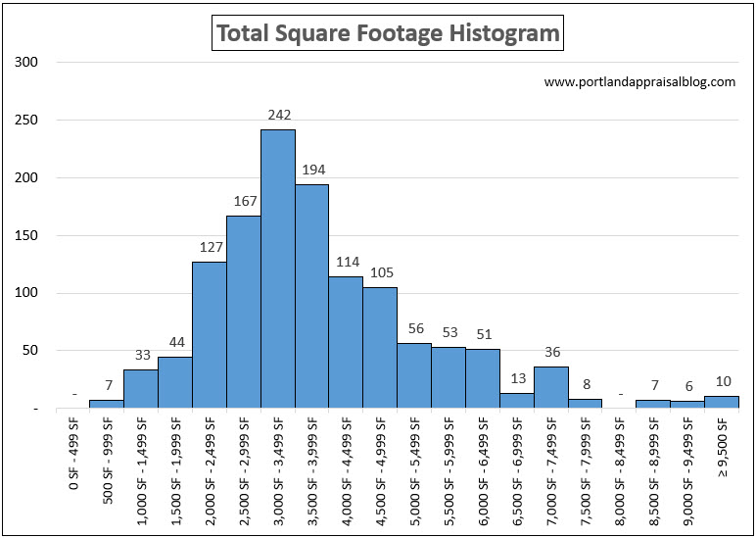Select the 6,000 SF - 6,499 SF bar

pyautogui.click(x=482, y=378)
